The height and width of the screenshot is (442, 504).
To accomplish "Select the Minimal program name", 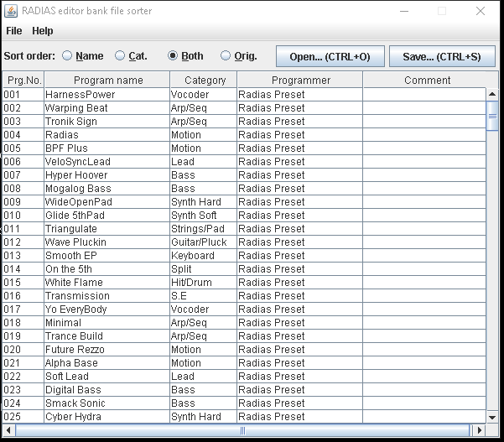I will (107, 323).
